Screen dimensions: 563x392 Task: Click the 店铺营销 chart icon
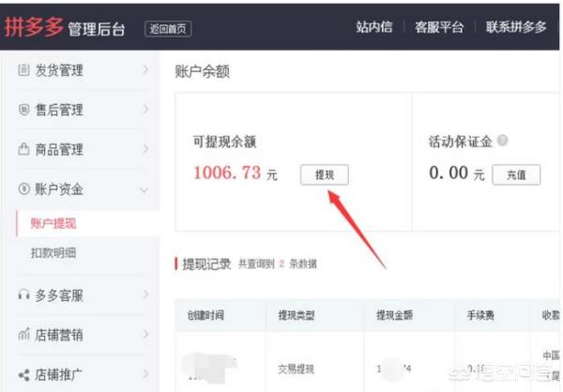(23, 335)
